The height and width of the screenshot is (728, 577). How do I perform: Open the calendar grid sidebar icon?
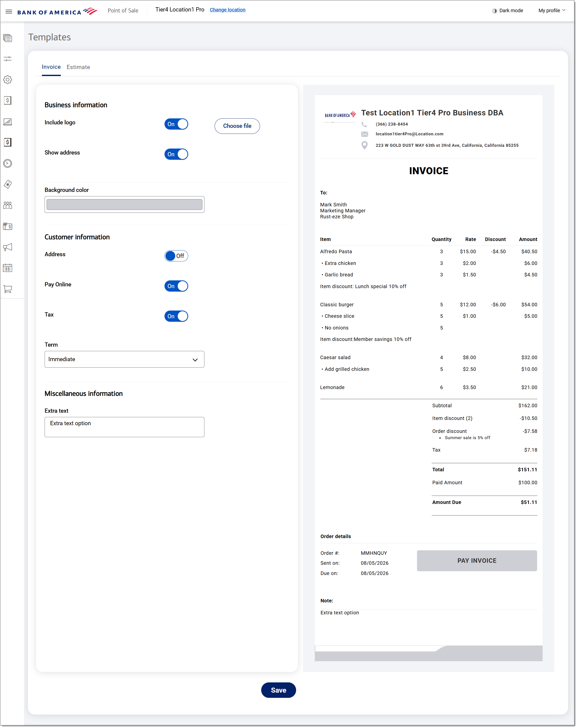point(8,268)
